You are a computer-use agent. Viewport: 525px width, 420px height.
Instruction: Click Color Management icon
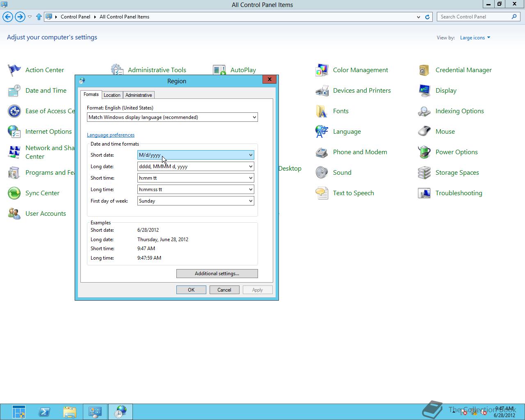pos(322,70)
